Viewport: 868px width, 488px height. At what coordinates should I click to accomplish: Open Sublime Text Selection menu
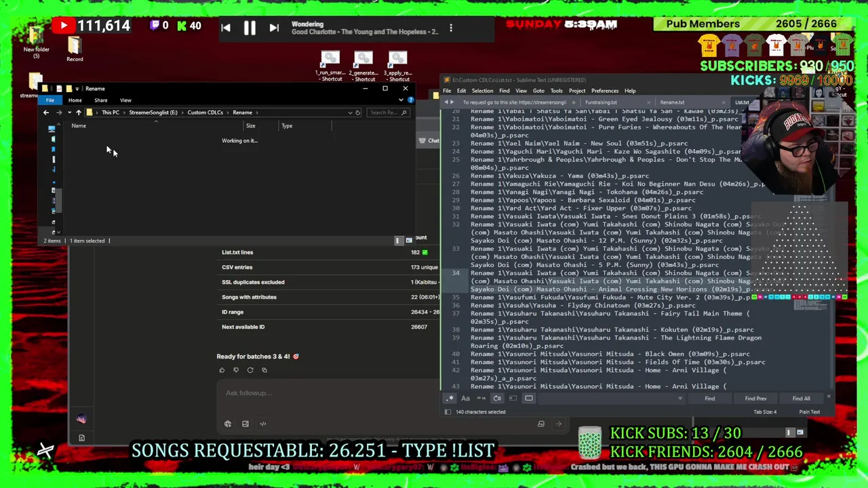[482, 91]
